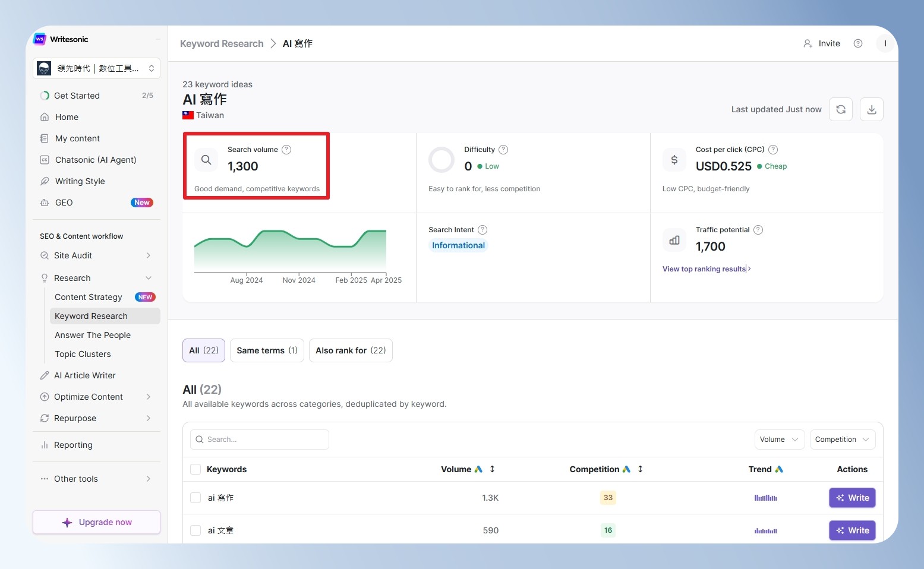The width and height of the screenshot is (924, 569).
Task: Select the checkbox for 'ai 寫作' row
Action: 195,498
